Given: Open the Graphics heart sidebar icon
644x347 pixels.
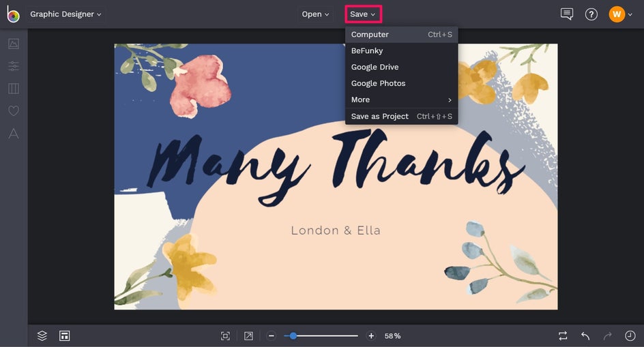Looking at the screenshot, I should pos(14,110).
